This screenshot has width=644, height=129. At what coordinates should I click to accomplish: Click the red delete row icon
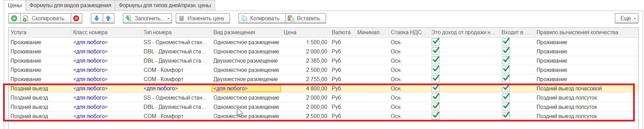click(x=76, y=18)
